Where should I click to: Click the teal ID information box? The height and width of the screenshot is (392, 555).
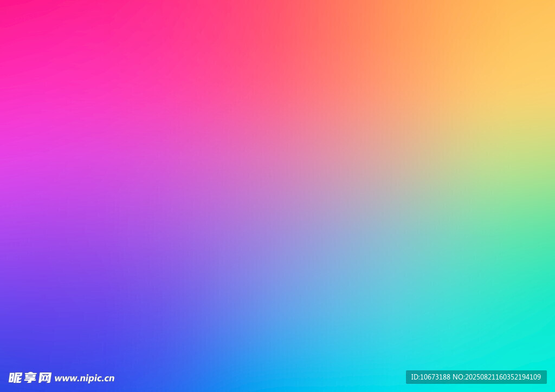pyautogui.click(x=476, y=377)
